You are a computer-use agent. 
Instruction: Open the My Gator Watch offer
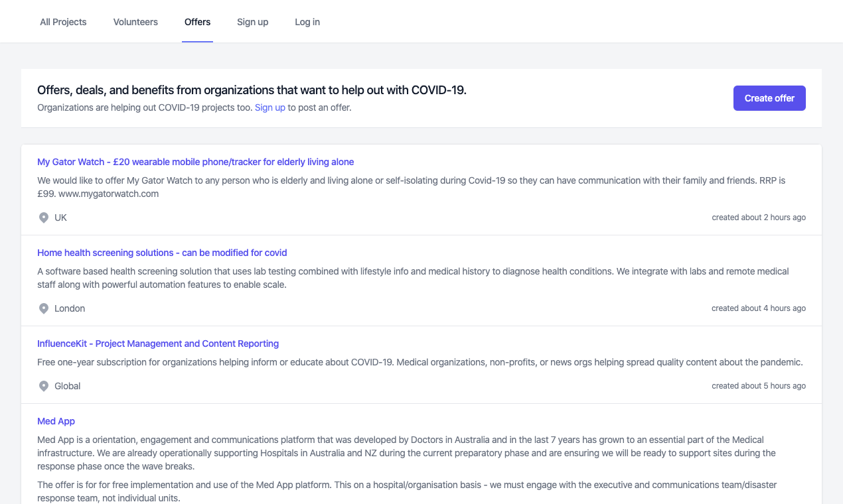click(196, 162)
